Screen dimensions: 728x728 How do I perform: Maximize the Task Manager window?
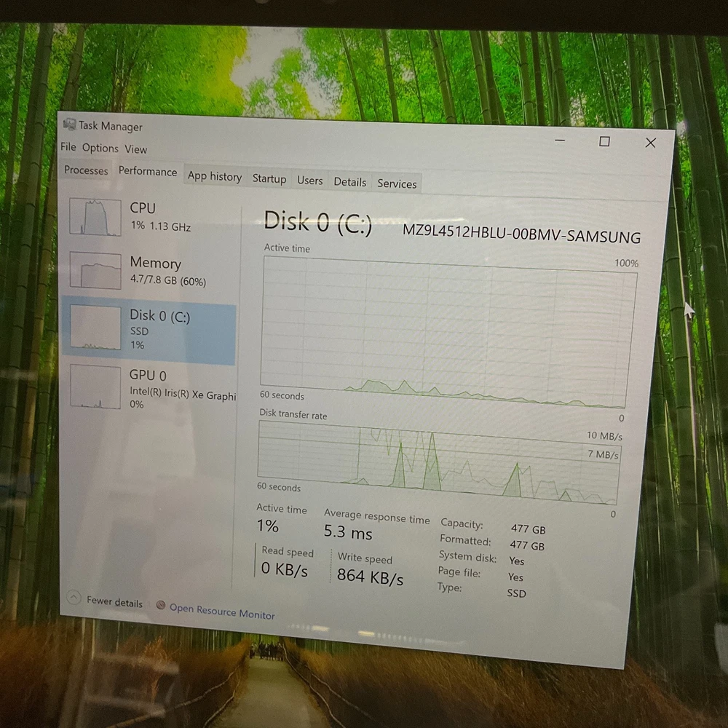point(604,142)
